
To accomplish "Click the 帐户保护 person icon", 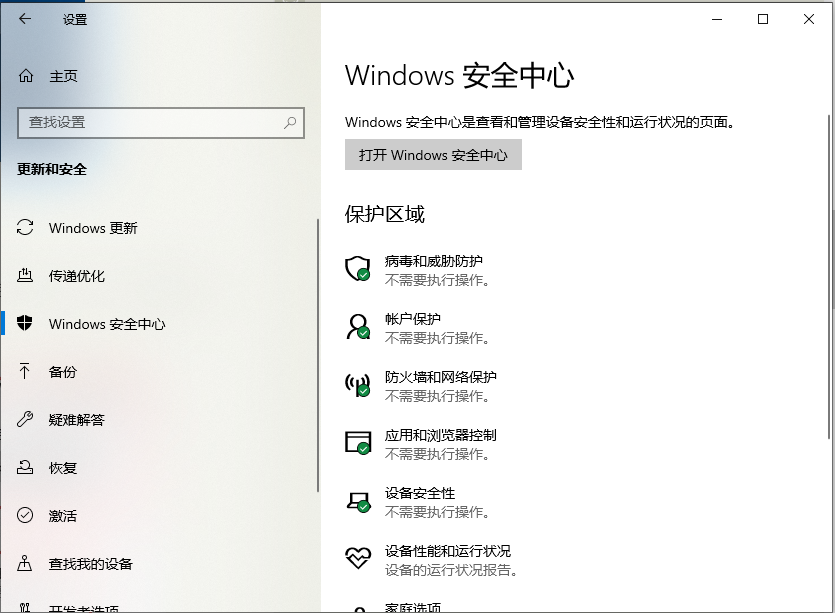I will (358, 326).
